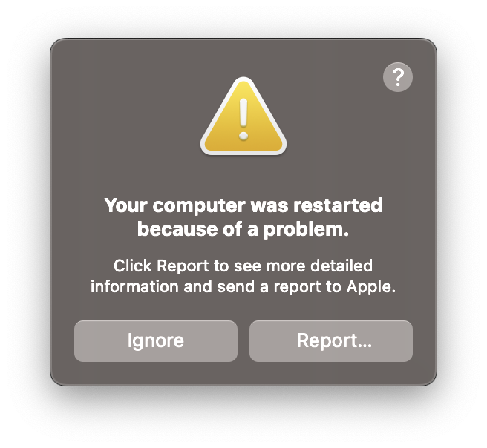Click empty gray area of the alert dialog
The image size is (487, 448).
(x=124, y=124)
